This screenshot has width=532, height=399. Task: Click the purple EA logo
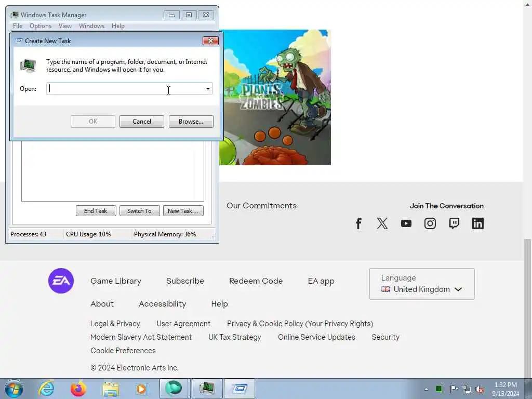click(61, 281)
